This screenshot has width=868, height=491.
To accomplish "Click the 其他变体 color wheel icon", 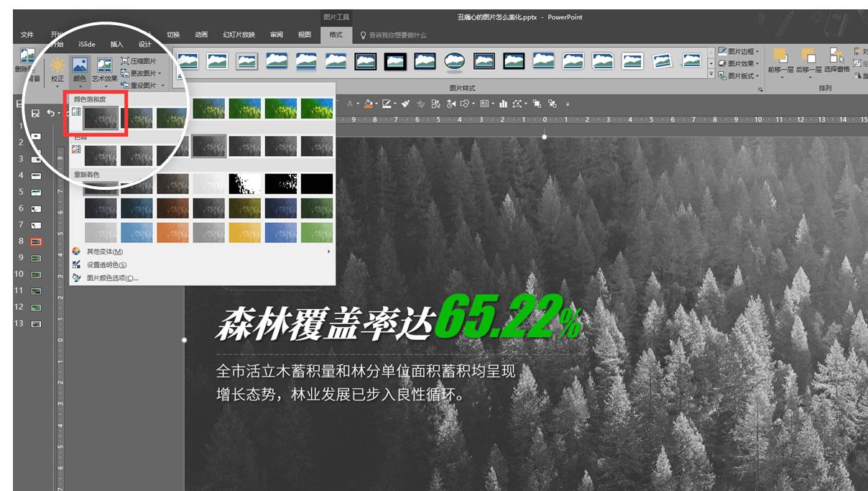I will 76,252.
